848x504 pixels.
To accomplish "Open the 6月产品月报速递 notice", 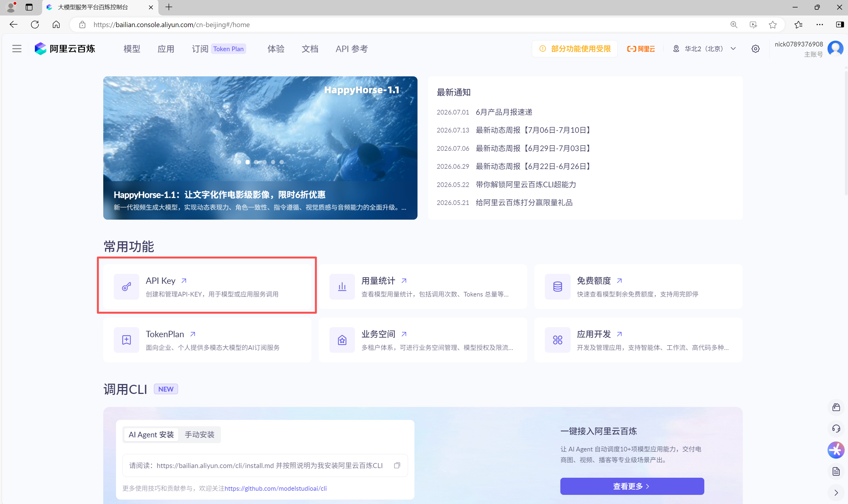I will (504, 112).
